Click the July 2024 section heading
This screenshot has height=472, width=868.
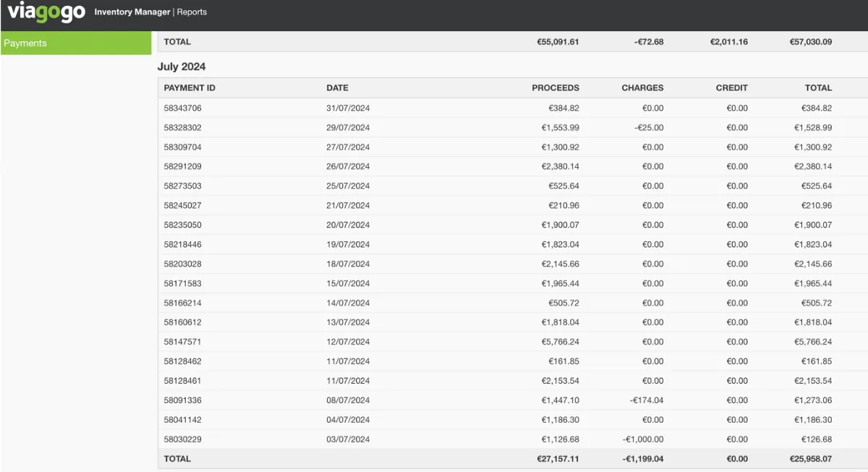tap(182, 67)
